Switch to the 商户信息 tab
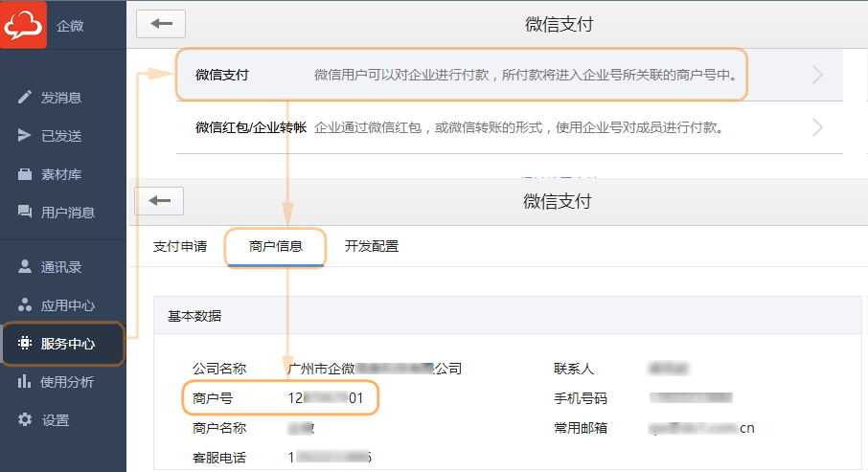 pos(276,246)
